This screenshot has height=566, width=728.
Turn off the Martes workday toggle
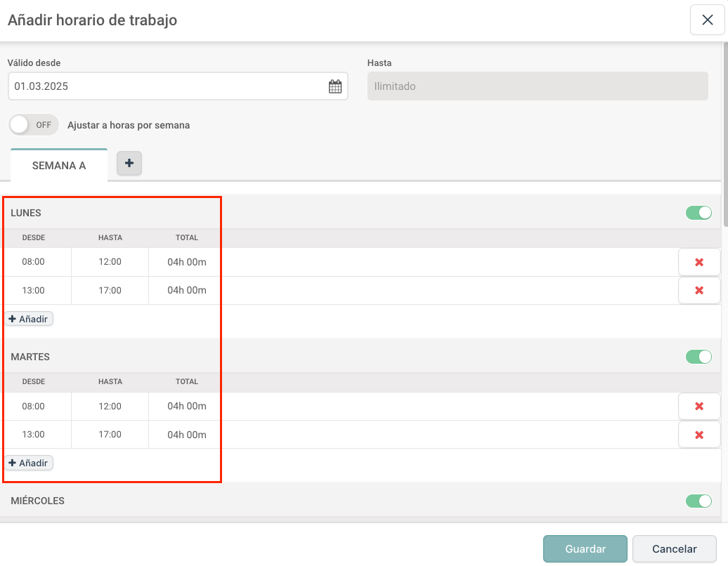click(x=698, y=357)
